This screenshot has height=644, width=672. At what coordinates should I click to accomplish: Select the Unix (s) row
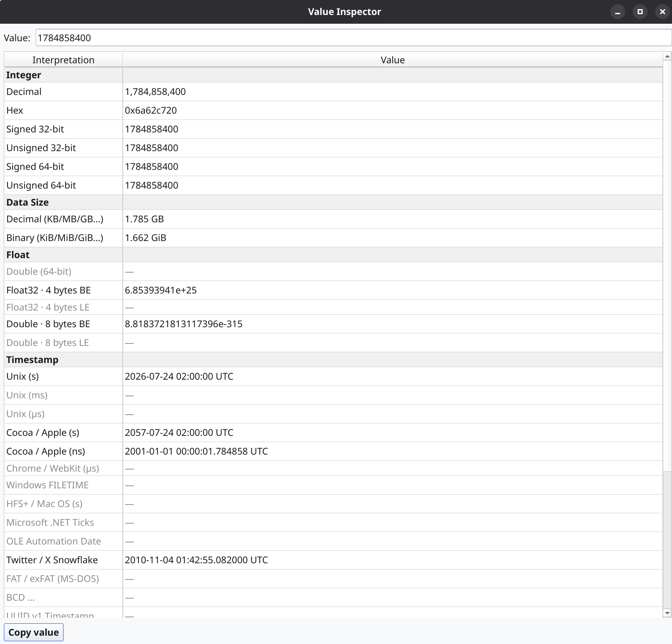[333, 376]
